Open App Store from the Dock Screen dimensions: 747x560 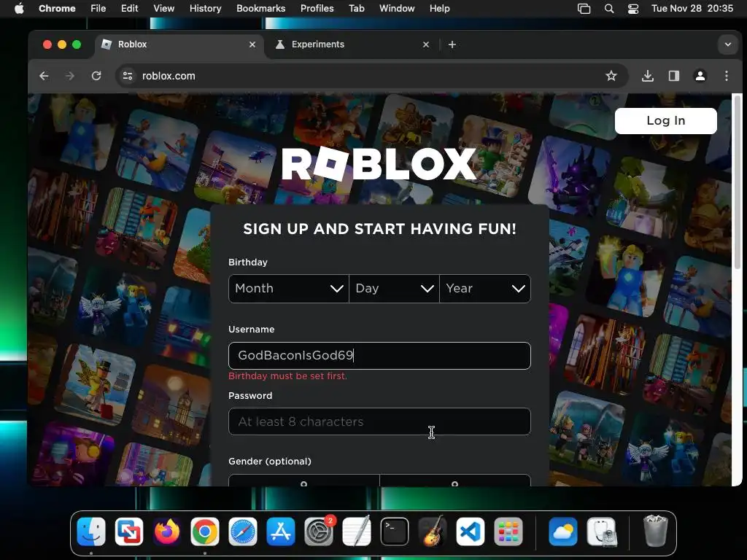pos(281,532)
